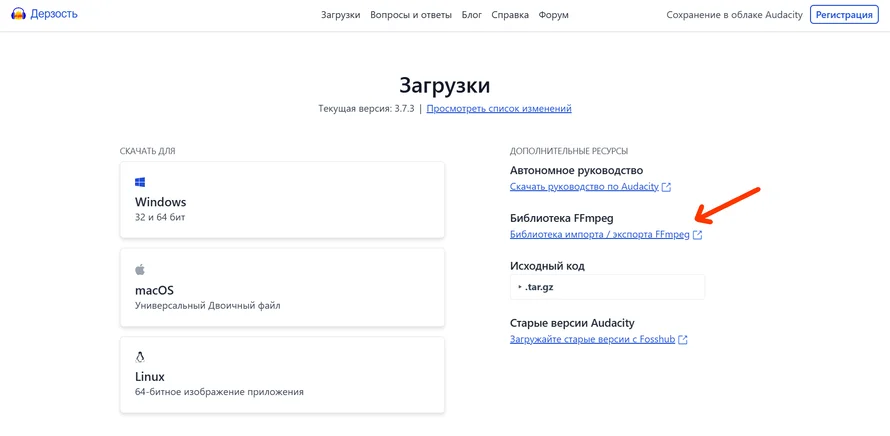890x436 pixels.
Task: Select the Windows 32 и 64 бит card
Action: pyautogui.click(x=282, y=200)
